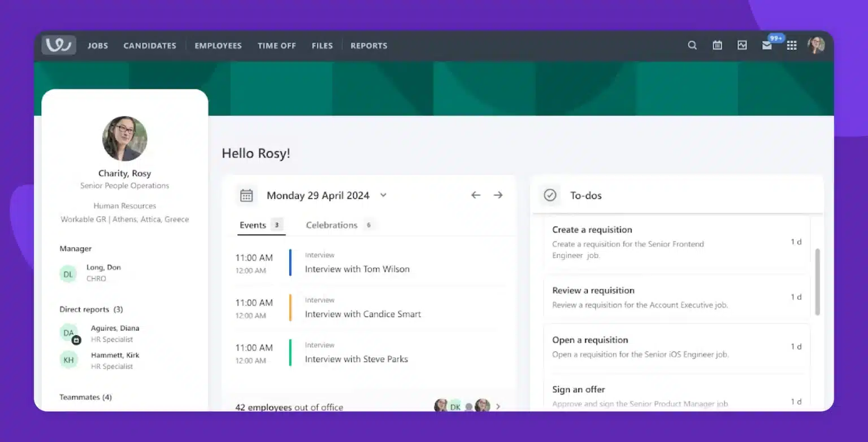Open the reports chart icon in top bar

coord(742,45)
